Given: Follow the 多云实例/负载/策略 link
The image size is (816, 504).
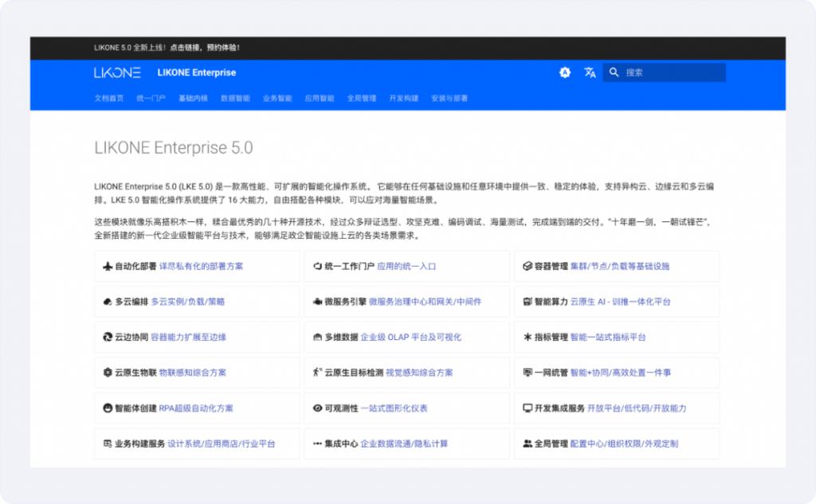Looking at the screenshot, I should pos(188,302).
